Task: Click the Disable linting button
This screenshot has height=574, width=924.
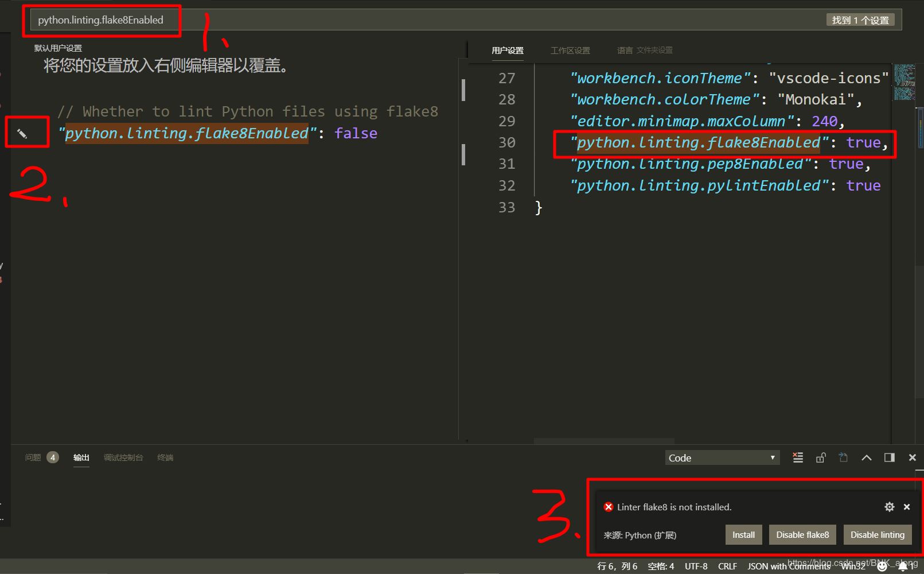Action: (x=878, y=535)
